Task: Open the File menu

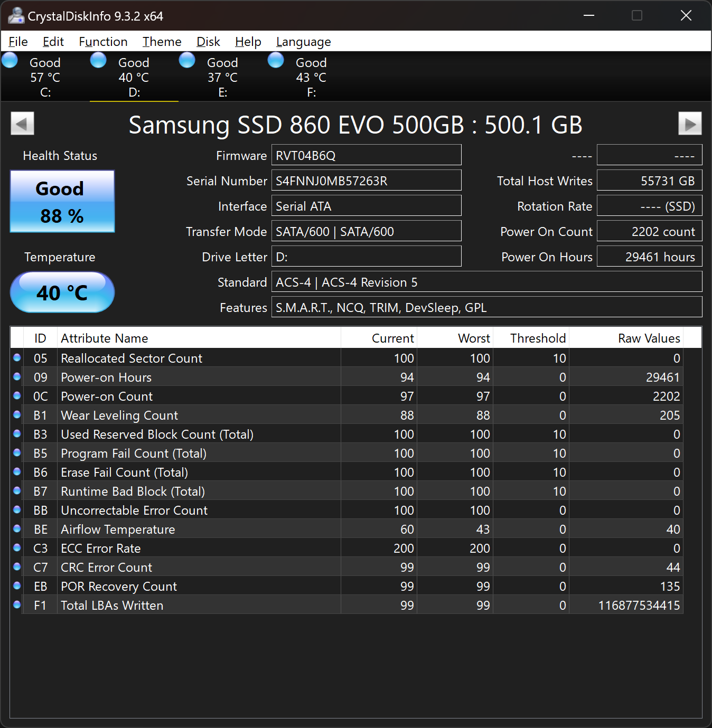Action: pos(18,42)
